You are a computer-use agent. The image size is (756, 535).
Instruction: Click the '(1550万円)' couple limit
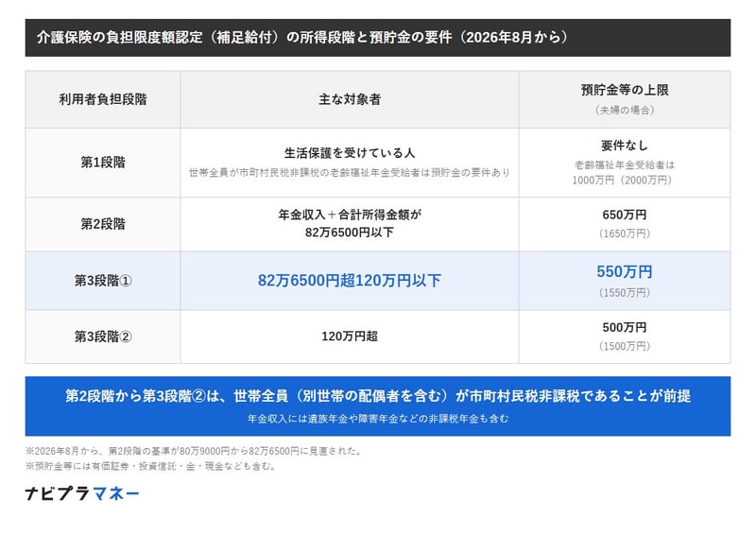(625, 293)
